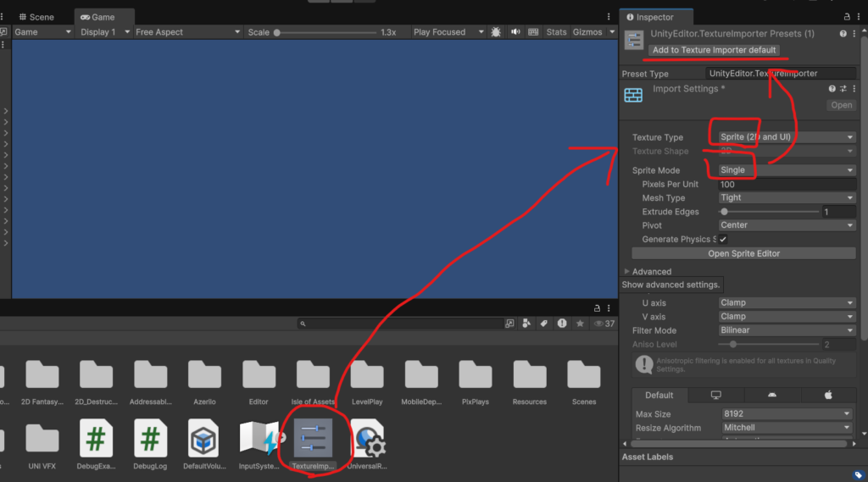
Task: Click Add to Texture Importer default button
Action: (x=714, y=50)
